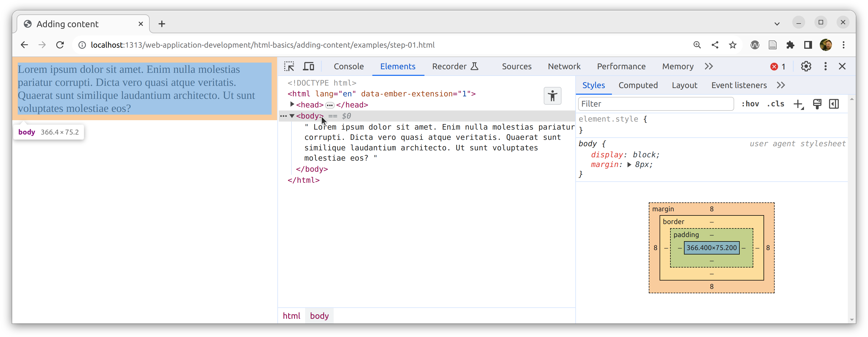Click the device toolbar toggle icon
Screen dimensions: 868x337
click(x=308, y=66)
